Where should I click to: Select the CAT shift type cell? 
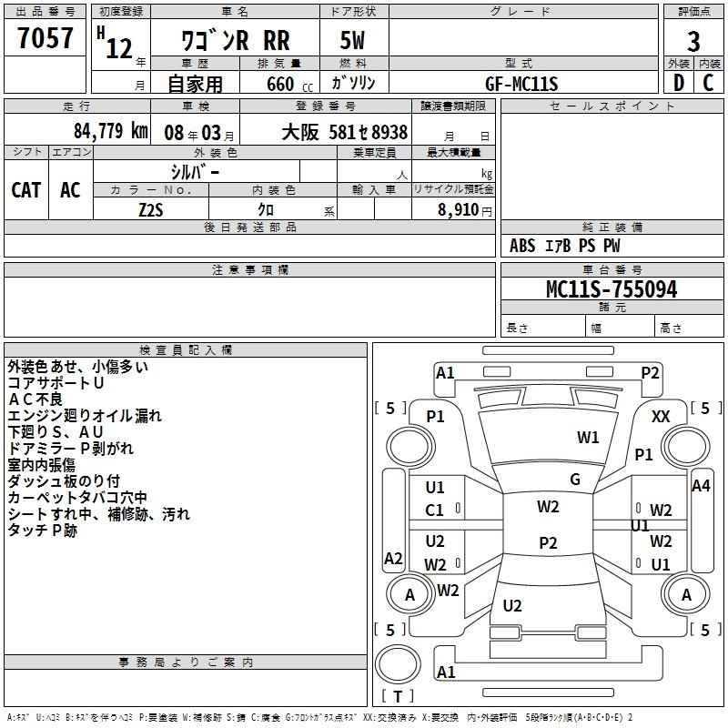click(x=26, y=189)
